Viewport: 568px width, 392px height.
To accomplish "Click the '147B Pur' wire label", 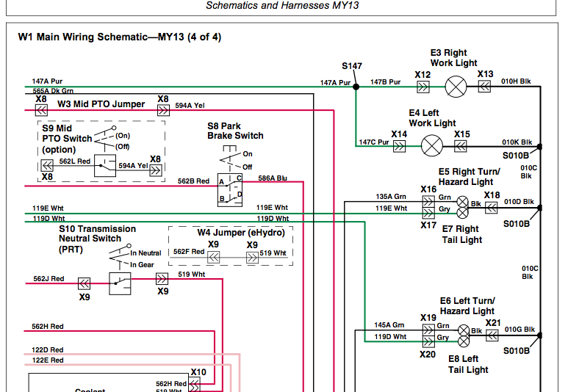I will (386, 81).
